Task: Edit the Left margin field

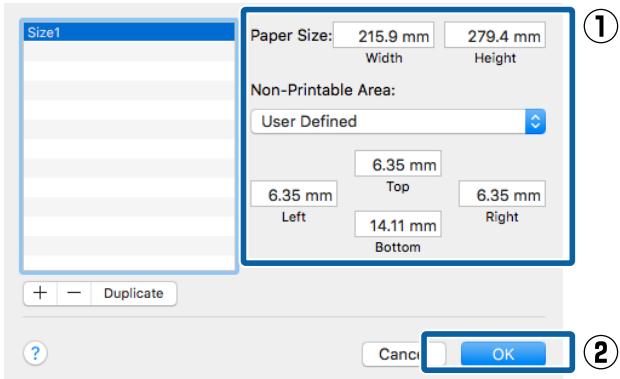Action: click(x=294, y=194)
